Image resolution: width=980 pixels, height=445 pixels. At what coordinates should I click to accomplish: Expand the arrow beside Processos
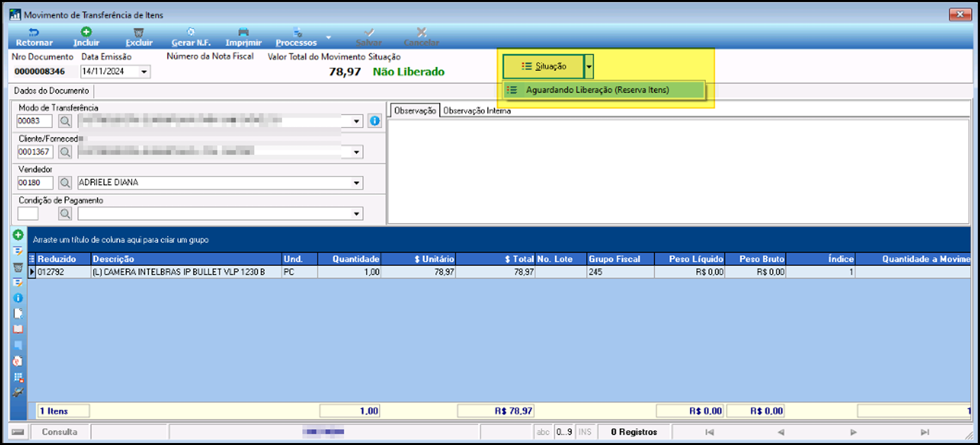point(328,37)
